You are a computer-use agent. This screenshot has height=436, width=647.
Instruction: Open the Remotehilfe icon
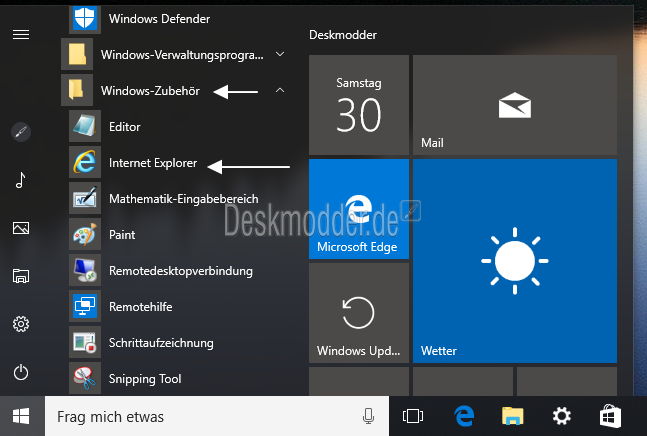point(85,306)
